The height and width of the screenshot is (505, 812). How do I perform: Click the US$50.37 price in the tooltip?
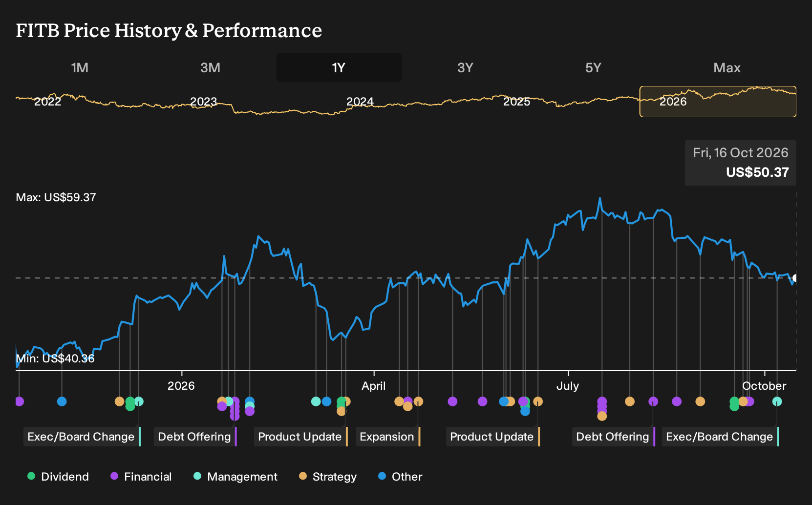[757, 172]
